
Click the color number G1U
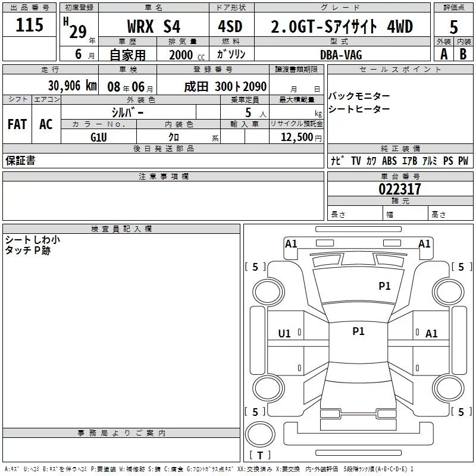99,137
